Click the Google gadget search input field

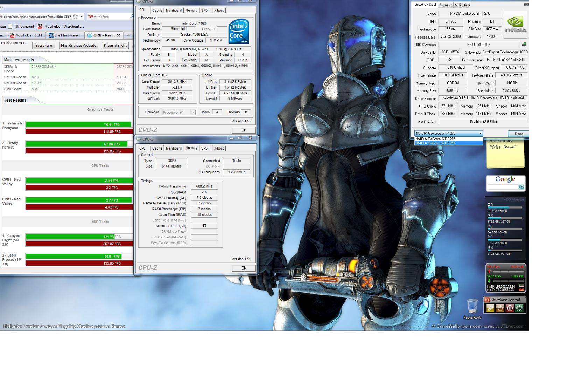point(503,188)
